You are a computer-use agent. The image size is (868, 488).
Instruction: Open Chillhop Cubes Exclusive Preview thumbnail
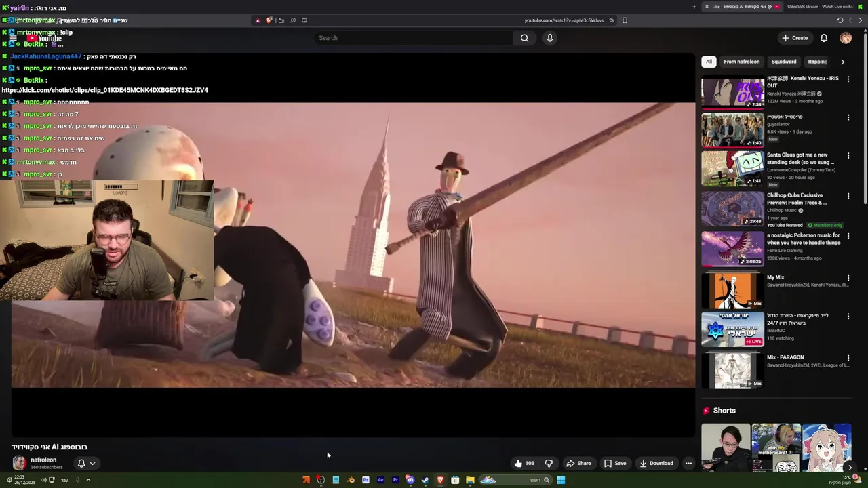tap(732, 208)
